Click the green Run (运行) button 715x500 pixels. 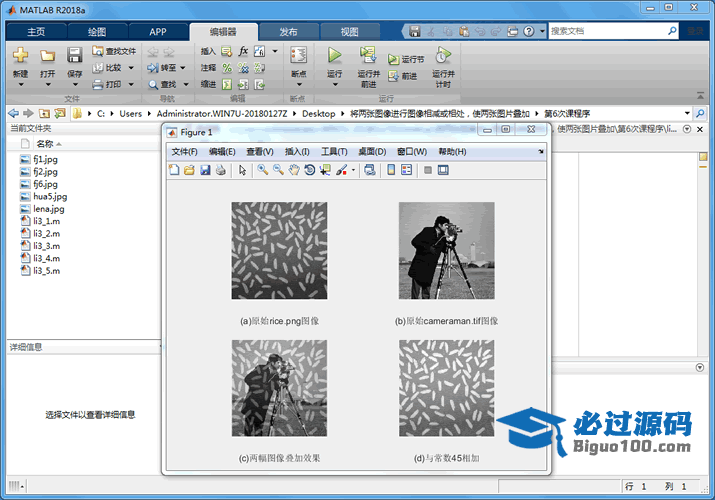(334, 55)
